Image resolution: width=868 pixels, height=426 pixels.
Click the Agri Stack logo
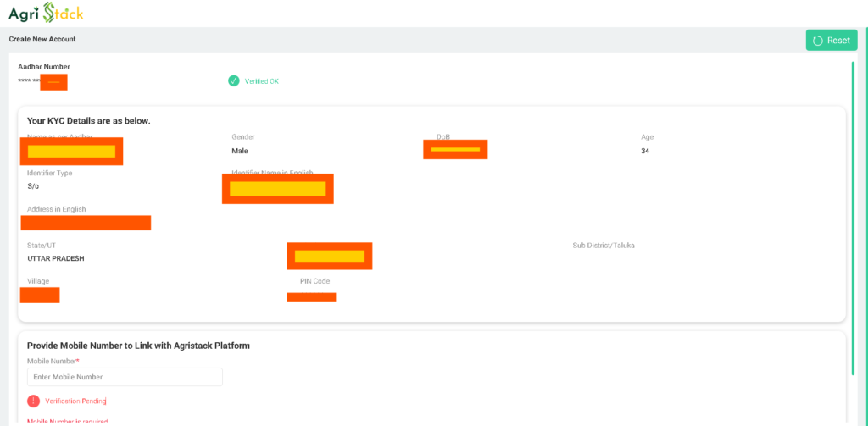[x=46, y=14]
